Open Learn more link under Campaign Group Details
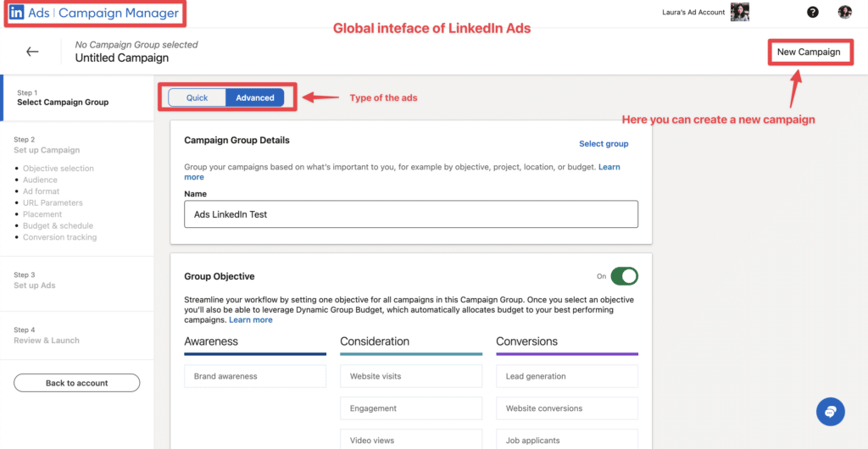This screenshot has width=868, height=449. click(x=609, y=167)
